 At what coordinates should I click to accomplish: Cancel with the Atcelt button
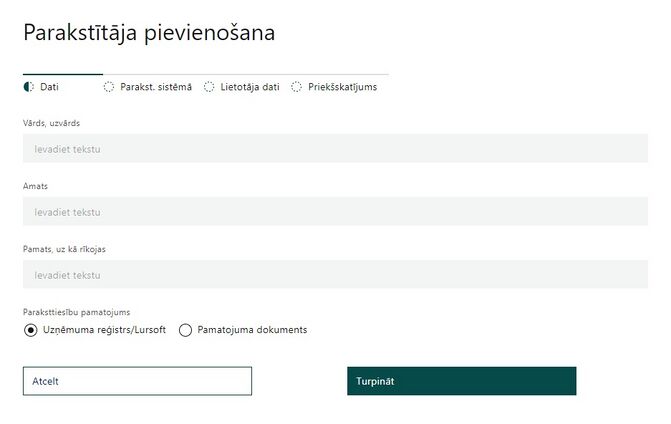point(137,381)
